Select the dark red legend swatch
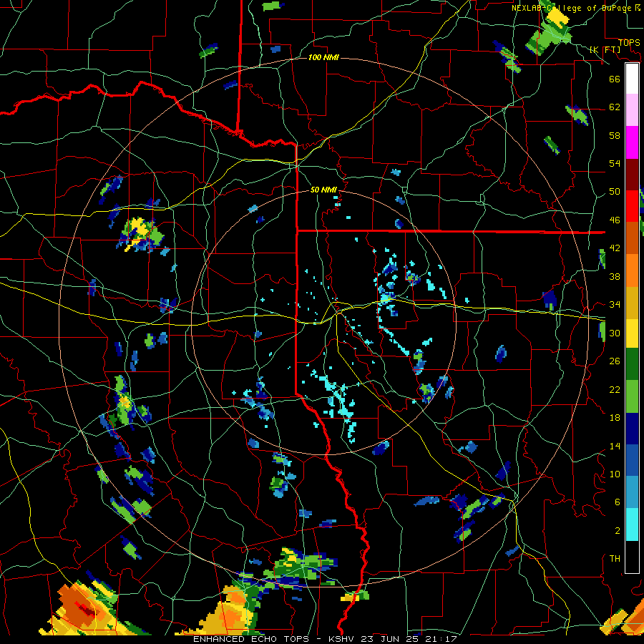 [x=632, y=174]
